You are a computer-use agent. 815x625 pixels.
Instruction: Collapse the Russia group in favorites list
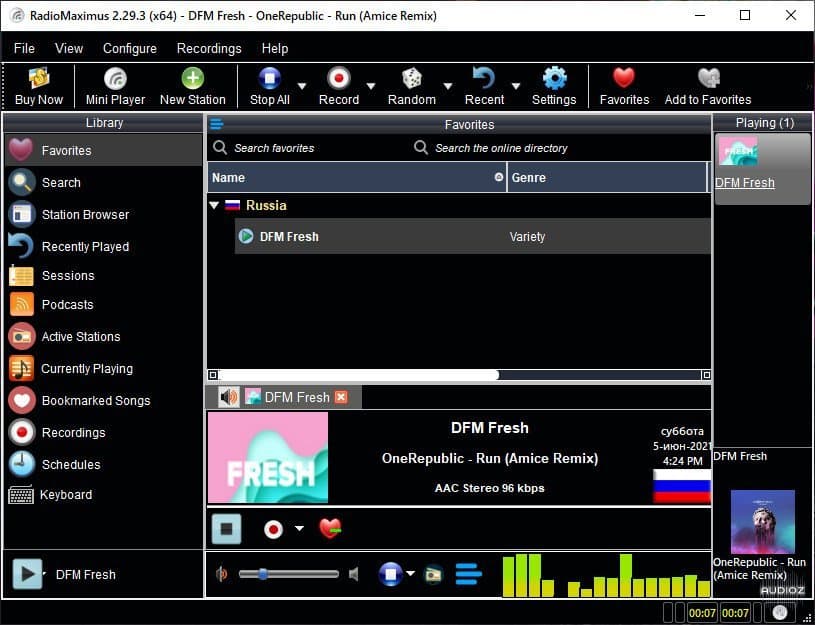(x=216, y=205)
